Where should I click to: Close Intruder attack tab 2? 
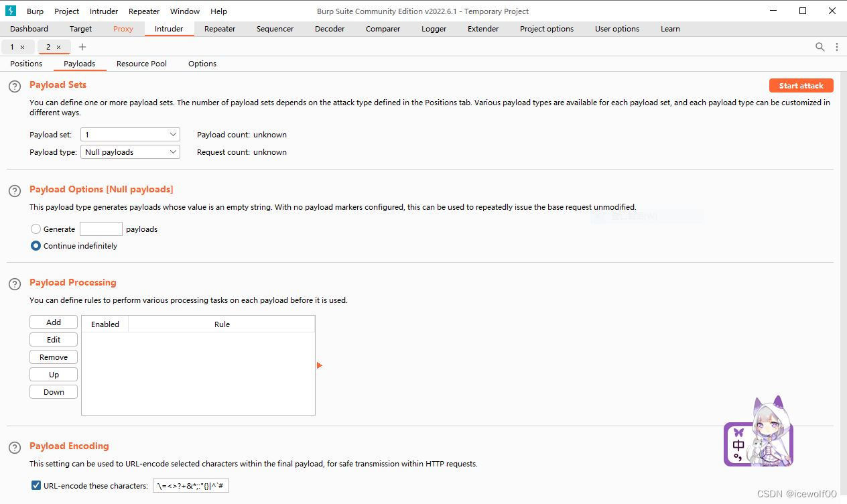[x=58, y=47]
